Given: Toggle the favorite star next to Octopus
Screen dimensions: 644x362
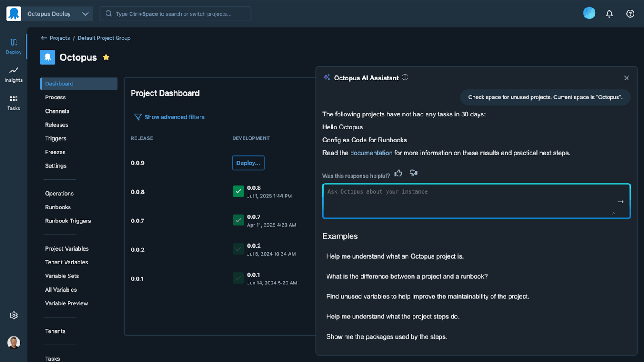Looking at the screenshot, I should [x=106, y=57].
